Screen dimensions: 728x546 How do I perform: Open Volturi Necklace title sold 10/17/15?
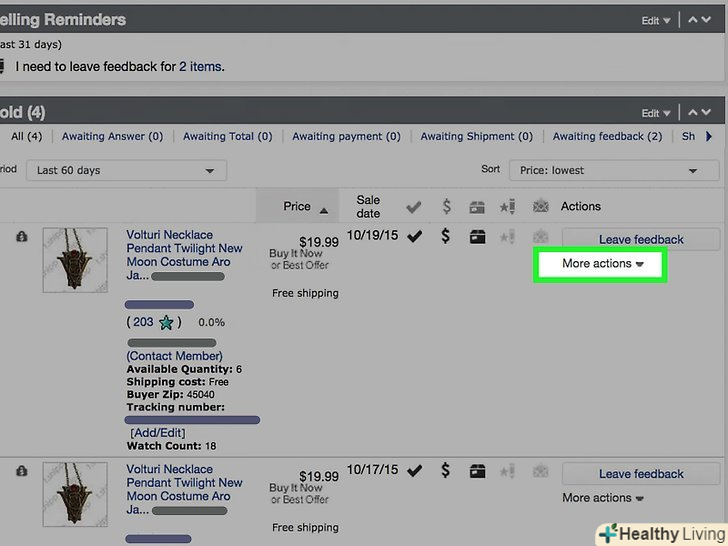click(x=184, y=489)
